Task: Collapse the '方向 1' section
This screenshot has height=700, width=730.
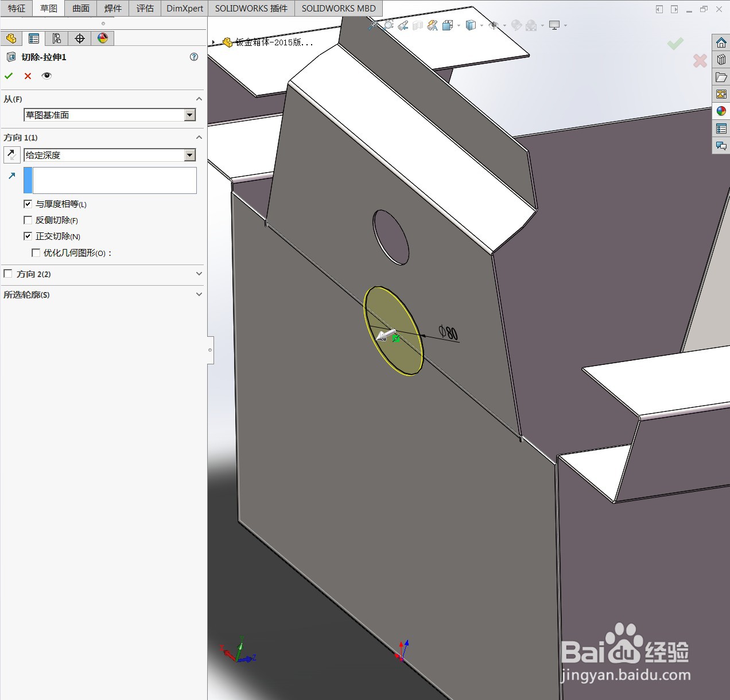Action: click(x=199, y=137)
